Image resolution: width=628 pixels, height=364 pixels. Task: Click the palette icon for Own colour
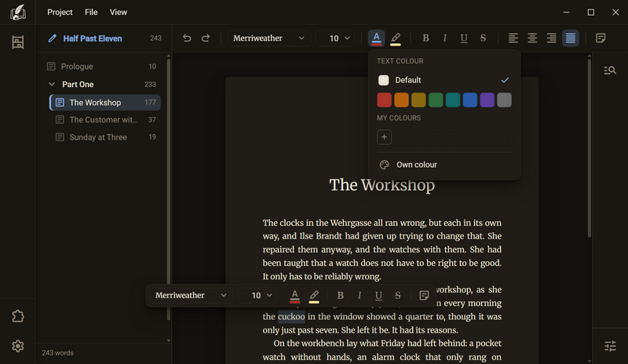(x=385, y=165)
